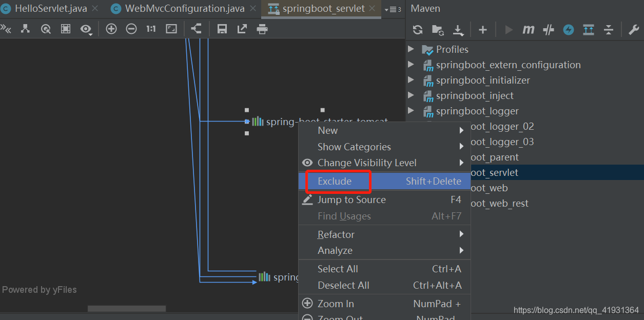Print the dependency diagram
The width and height of the screenshot is (644, 320).
262,29
